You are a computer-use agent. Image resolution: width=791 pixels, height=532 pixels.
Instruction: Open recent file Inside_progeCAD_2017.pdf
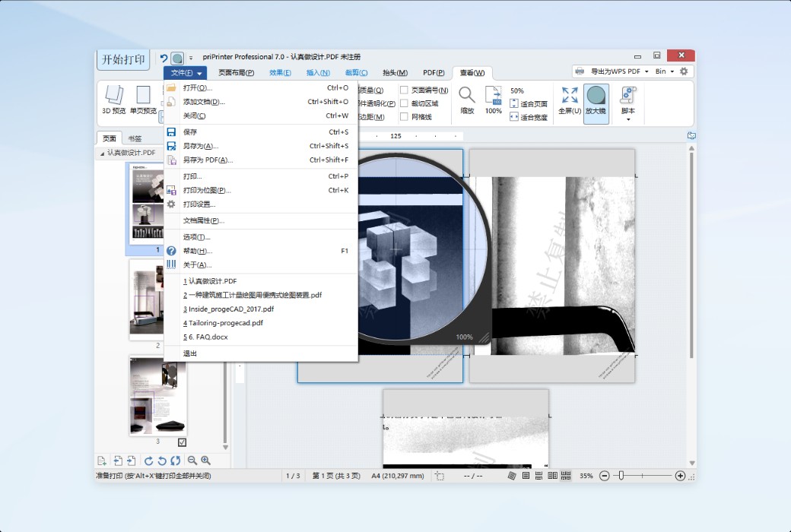click(x=262, y=309)
